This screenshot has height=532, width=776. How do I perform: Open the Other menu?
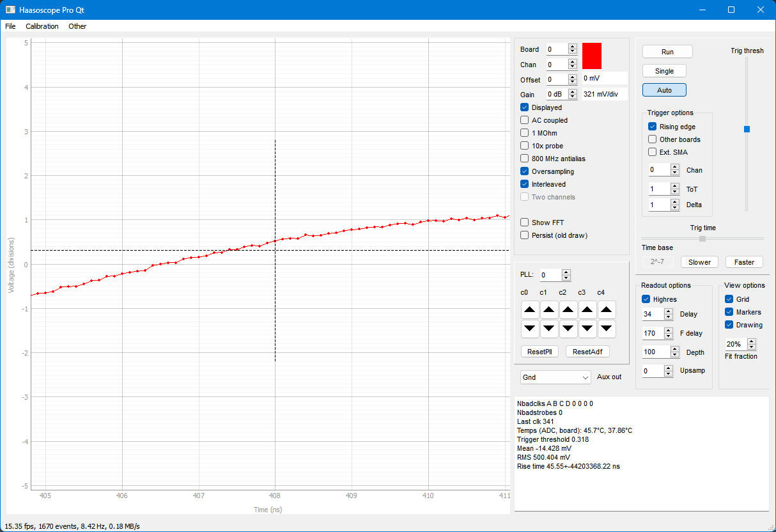tap(77, 26)
